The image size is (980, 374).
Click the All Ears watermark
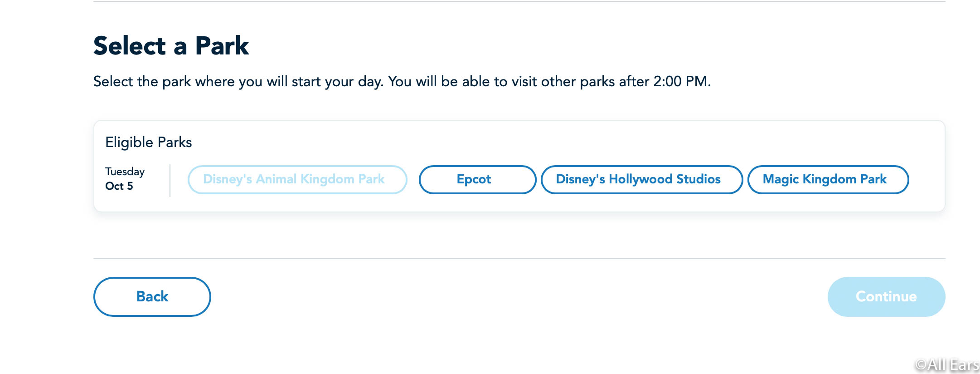[947, 364]
